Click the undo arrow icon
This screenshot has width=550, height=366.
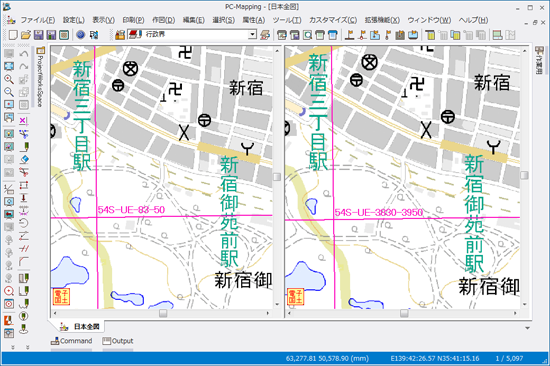[x=24, y=54]
